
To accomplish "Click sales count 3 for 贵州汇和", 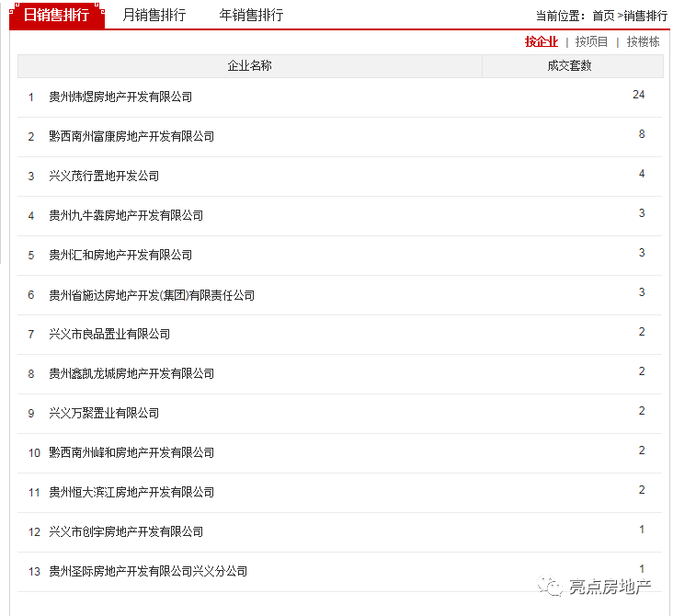I will [642, 253].
